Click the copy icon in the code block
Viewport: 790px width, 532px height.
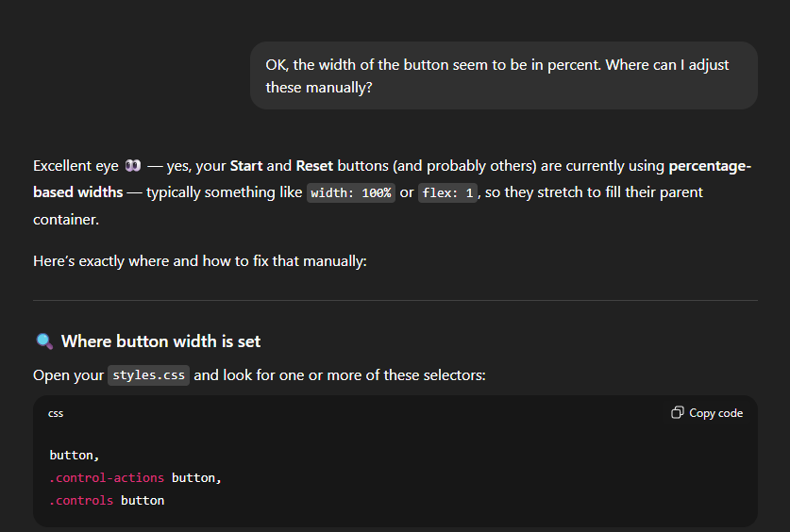tap(677, 413)
